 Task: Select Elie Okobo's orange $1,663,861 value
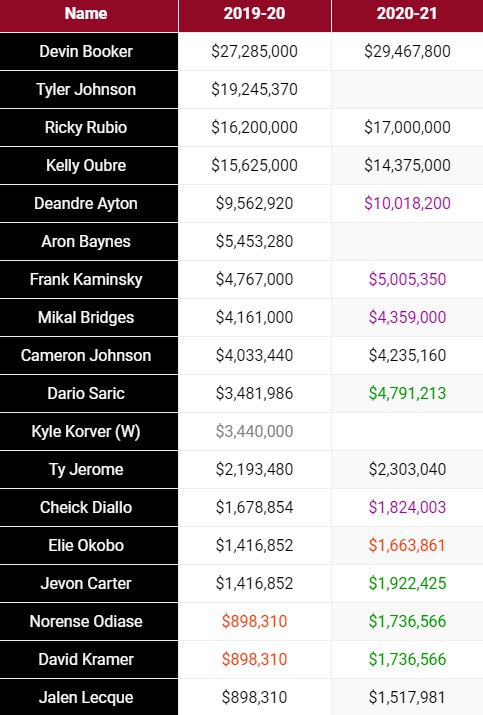click(x=407, y=545)
